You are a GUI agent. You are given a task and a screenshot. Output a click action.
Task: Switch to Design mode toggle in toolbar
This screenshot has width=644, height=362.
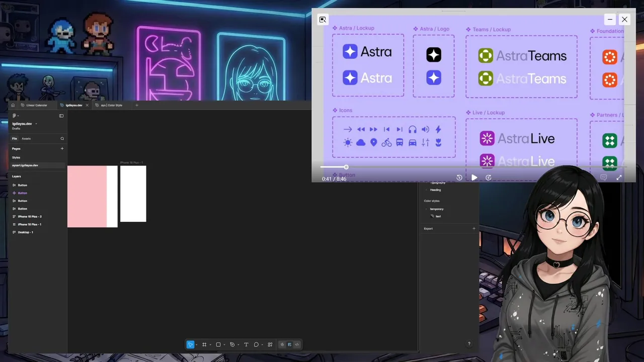[290, 344]
